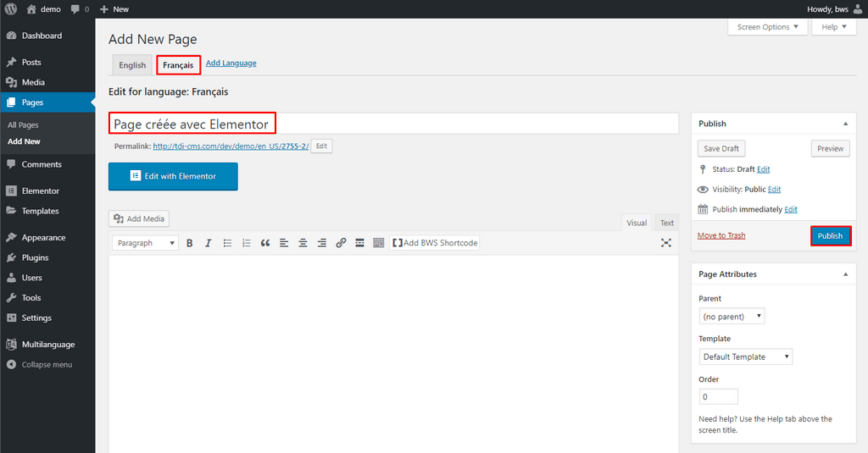This screenshot has height=453, width=868.
Task: Click Edit with Elementor button
Action: point(173,176)
